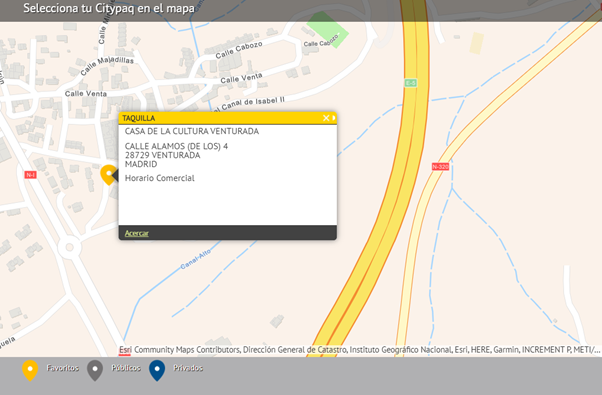This screenshot has height=395, width=602.
Task: Open the Acercar zoom link
Action: click(137, 233)
